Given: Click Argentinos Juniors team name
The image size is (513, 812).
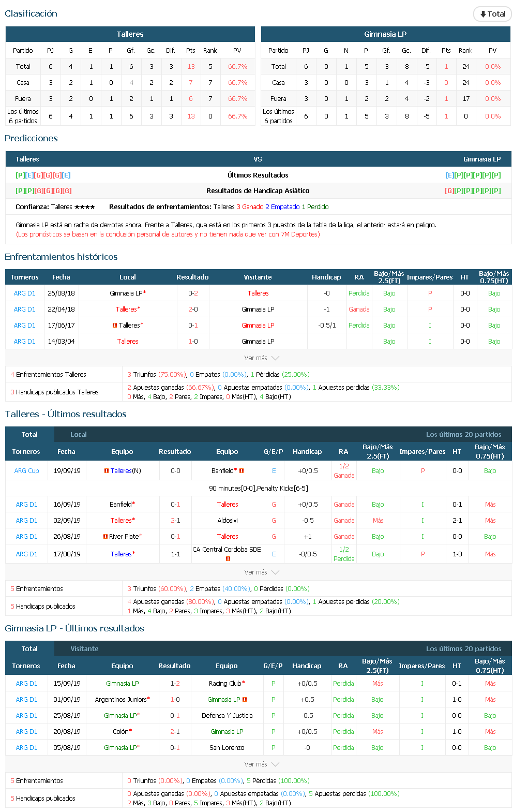Looking at the screenshot, I should [x=121, y=700].
